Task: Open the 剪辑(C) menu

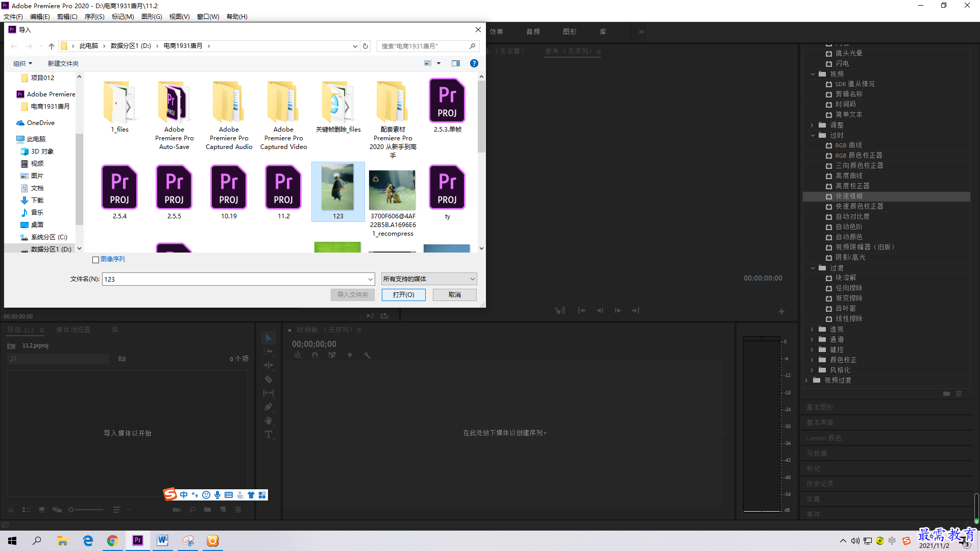Action: tap(67, 16)
